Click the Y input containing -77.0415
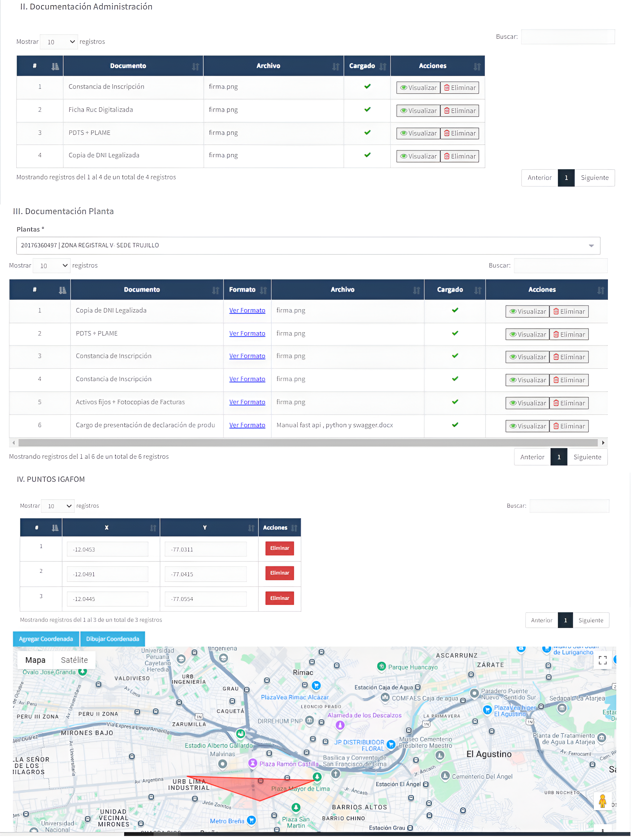The width and height of the screenshot is (631, 840). [205, 574]
